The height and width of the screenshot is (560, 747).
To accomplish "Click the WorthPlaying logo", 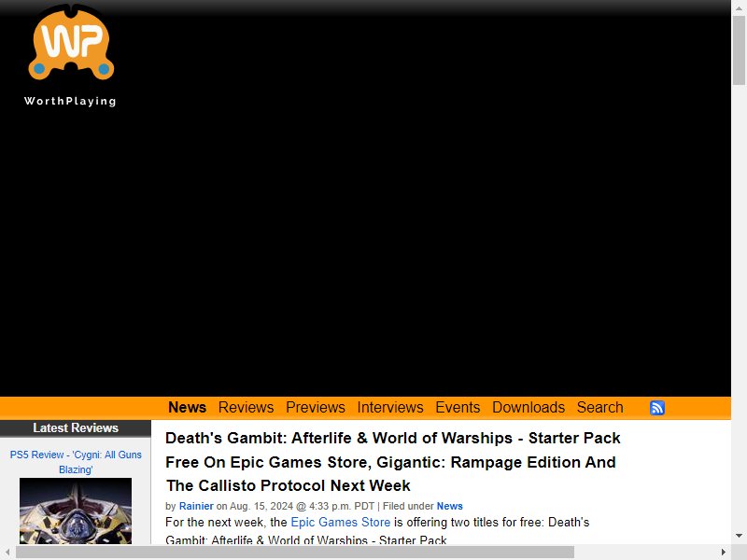I will click(x=71, y=55).
